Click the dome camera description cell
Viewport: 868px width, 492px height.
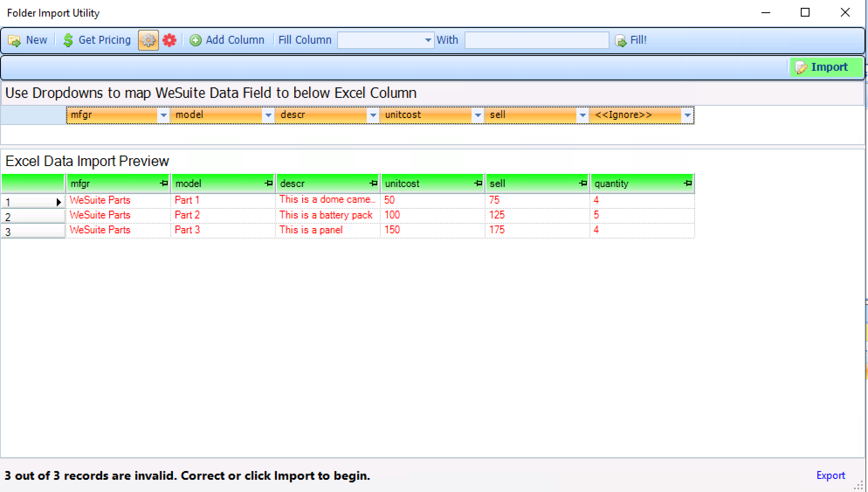pos(328,201)
